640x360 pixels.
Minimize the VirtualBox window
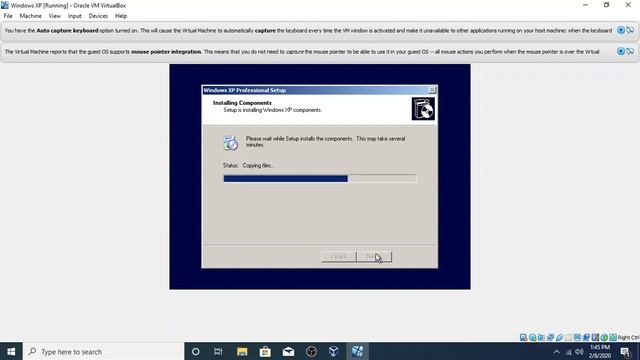pyautogui.click(x=585, y=5)
